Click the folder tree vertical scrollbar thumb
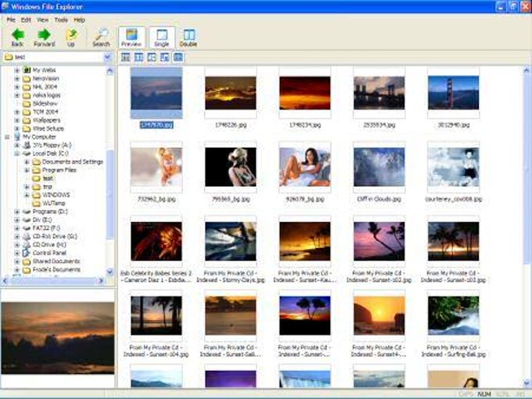Screen dimensions: 532x399 [110, 194]
